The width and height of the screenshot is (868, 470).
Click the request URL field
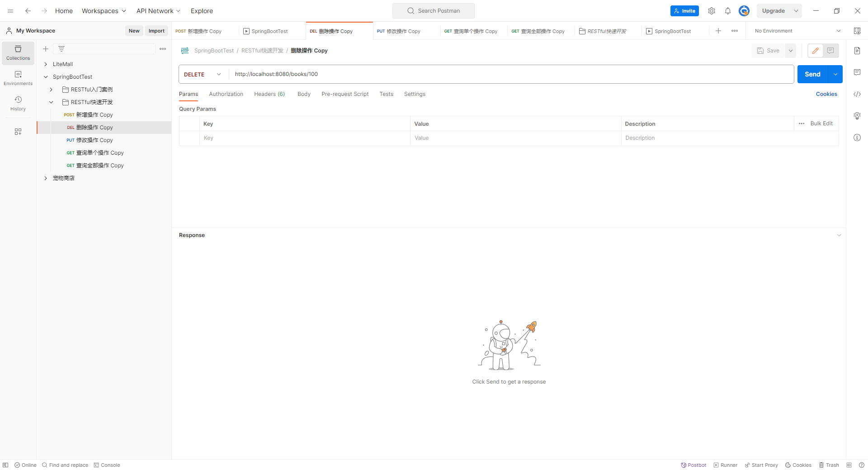pos(511,74)
